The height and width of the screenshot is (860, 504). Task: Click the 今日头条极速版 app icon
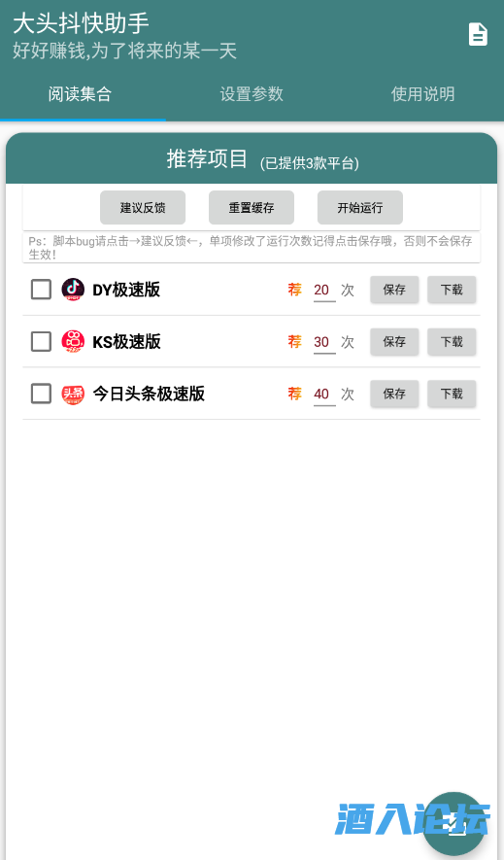tap(73, 394)
